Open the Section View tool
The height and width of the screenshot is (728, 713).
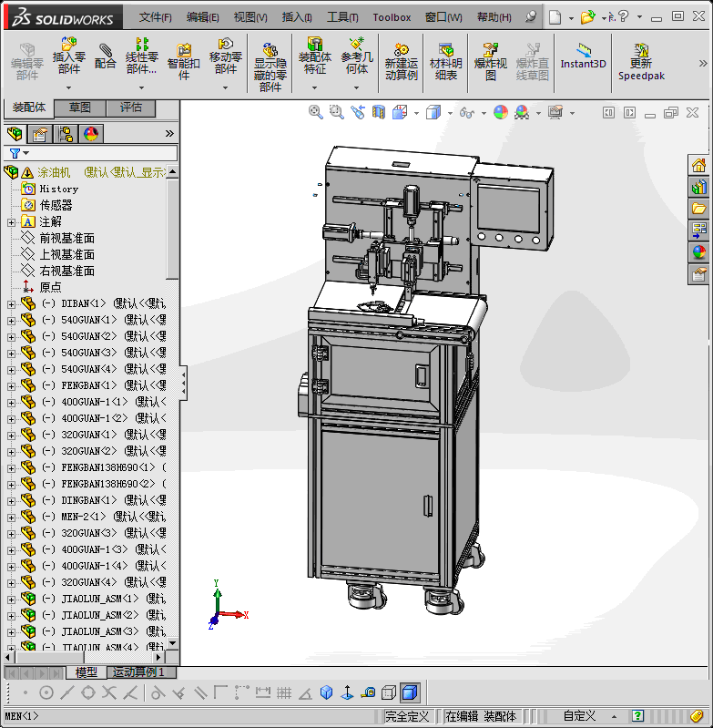[379, 112]
